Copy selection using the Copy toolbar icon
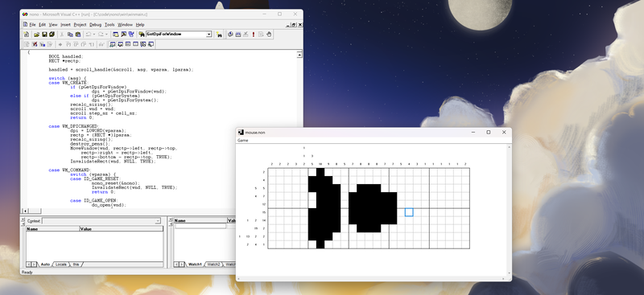The height and width of the screenshot is (295, 644). click(70, 35)
